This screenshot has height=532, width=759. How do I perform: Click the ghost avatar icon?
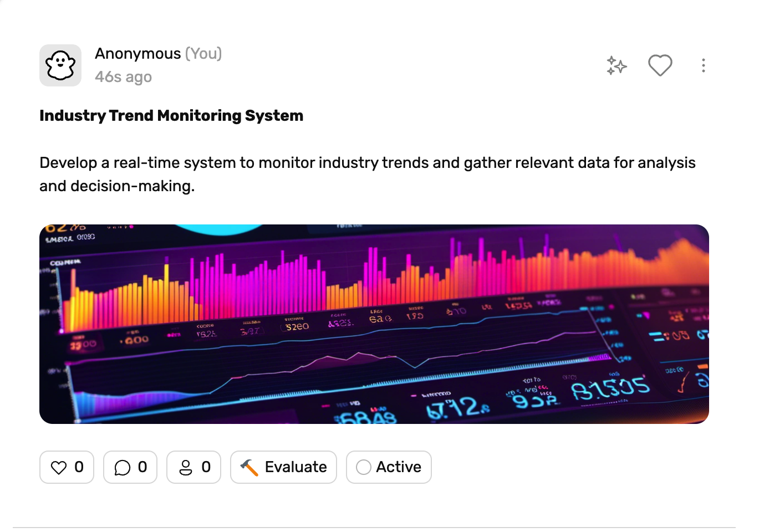click(60, 65)
